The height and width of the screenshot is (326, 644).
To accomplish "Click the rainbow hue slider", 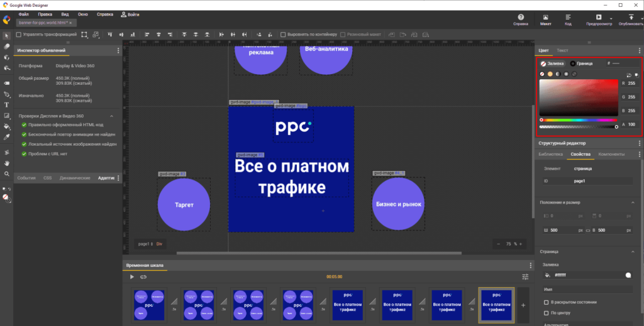I will tap(579, 119).
